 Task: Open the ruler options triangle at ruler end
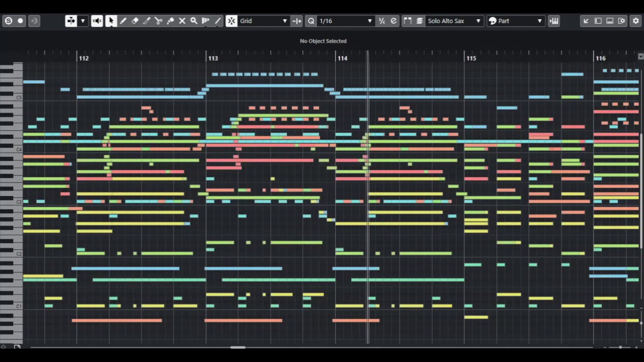640,56
